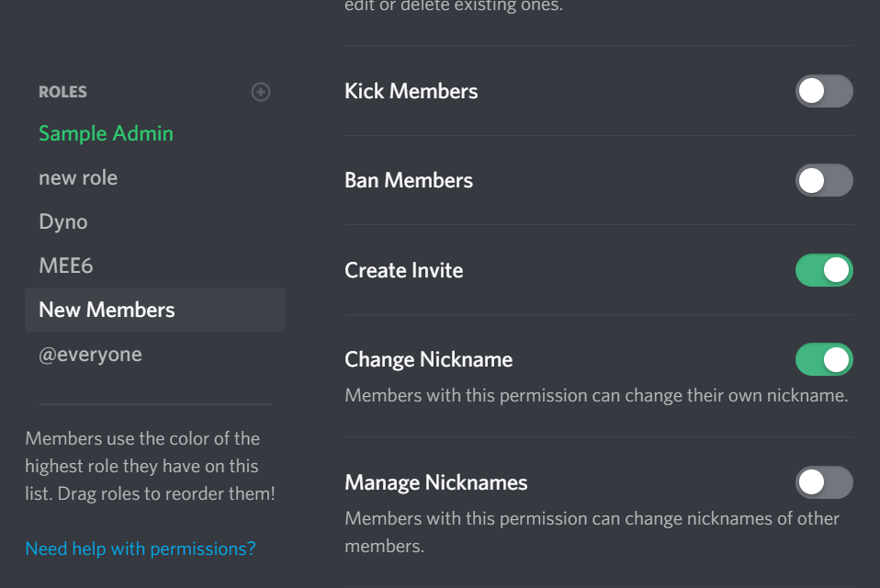The height and width of the screenshot is (588, 880).
Task: Toggle the Kick Members permission on
Action: pyautogui.click(x=824, y=91)
